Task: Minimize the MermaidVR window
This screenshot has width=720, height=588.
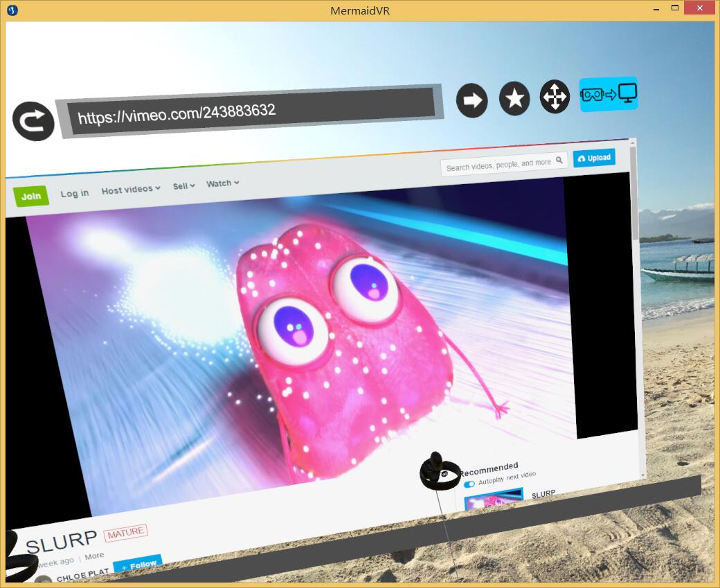Action: 656,8
